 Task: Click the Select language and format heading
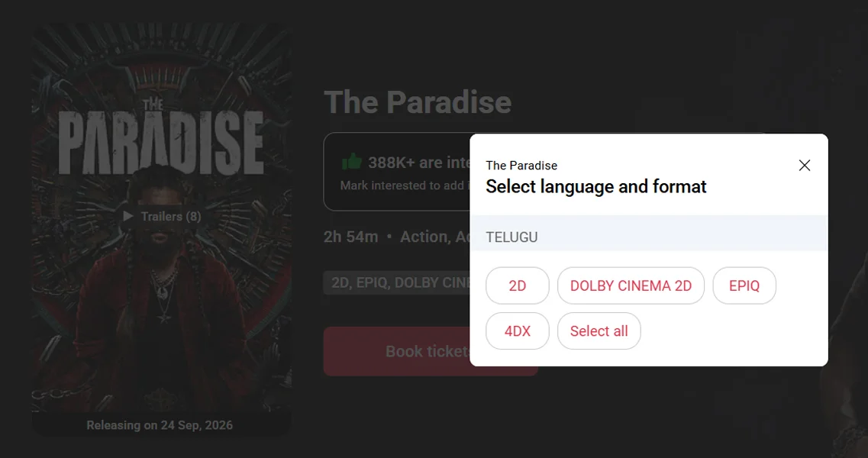tap(595, 186)
